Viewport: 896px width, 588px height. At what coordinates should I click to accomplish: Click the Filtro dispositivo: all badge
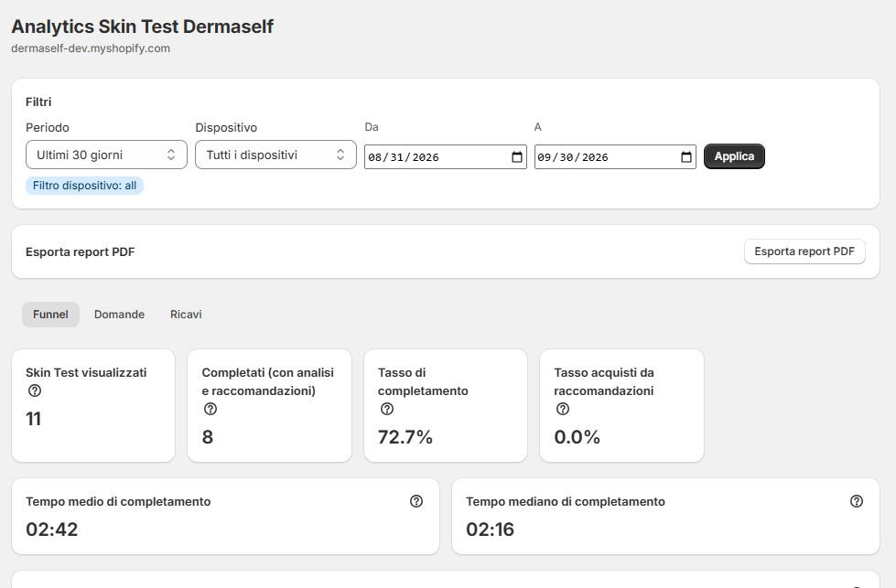click(84, 186)
